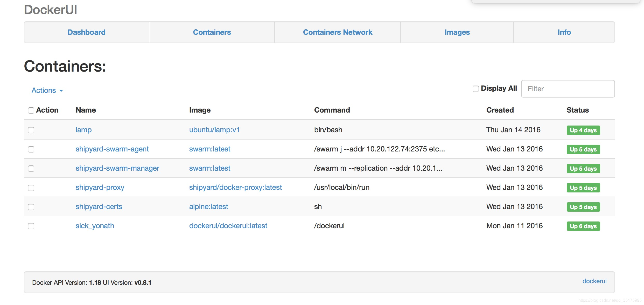
Task: Switch to the Dashboard tab
Action: point(86,32)
